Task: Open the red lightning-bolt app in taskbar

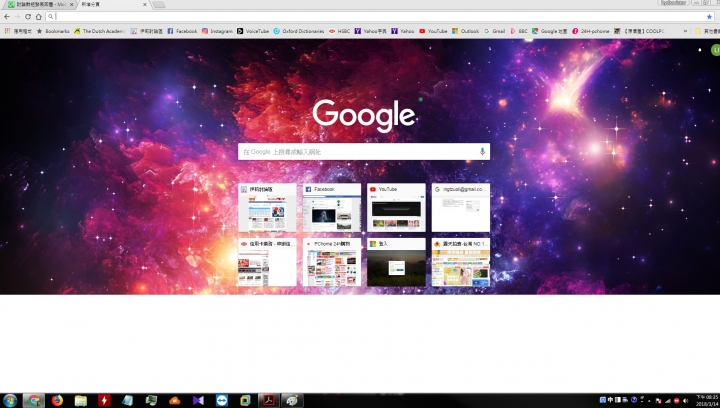Action: 104,400
